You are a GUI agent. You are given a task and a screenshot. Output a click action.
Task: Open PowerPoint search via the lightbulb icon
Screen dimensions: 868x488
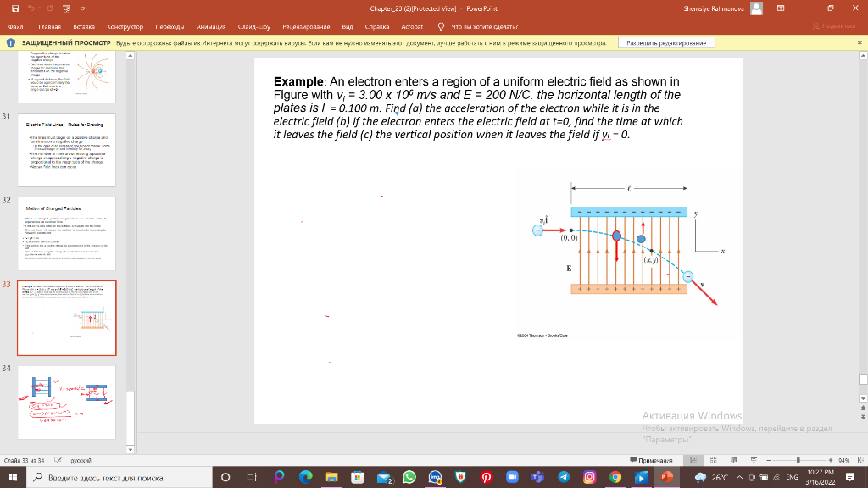(x=440, y=26)
